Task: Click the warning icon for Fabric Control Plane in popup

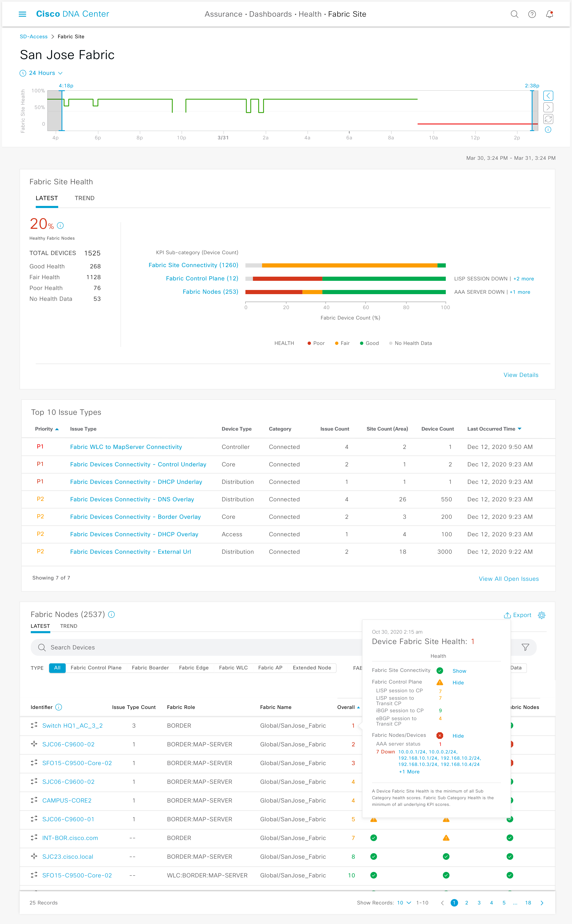Action: point(440,682)
